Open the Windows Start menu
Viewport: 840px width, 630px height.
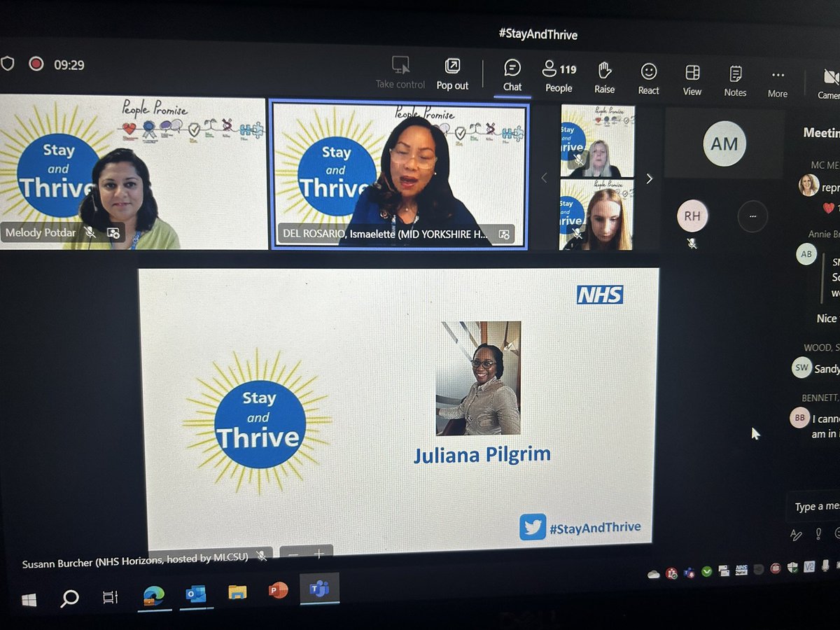[x=29, y=600]
